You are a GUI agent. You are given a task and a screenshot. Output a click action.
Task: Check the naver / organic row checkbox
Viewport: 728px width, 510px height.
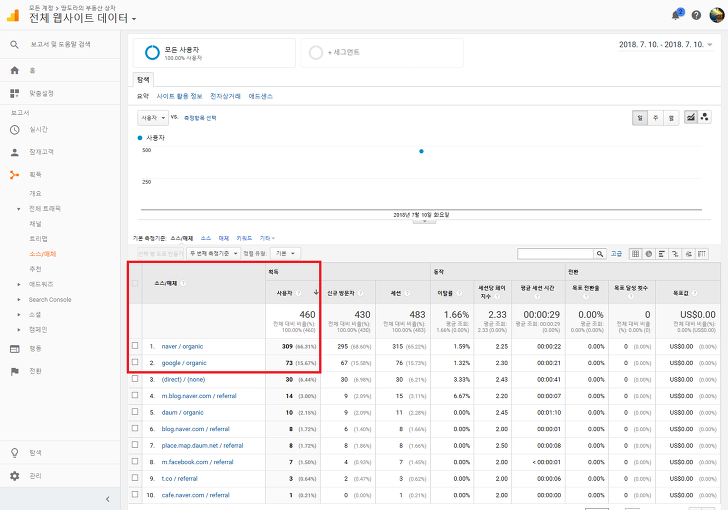click(x=135, y=346)
